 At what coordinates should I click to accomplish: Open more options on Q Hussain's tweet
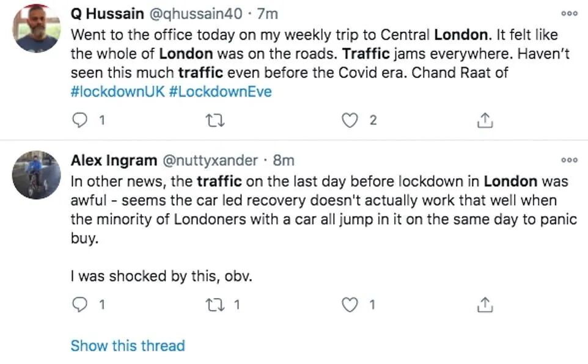[569, 13]
